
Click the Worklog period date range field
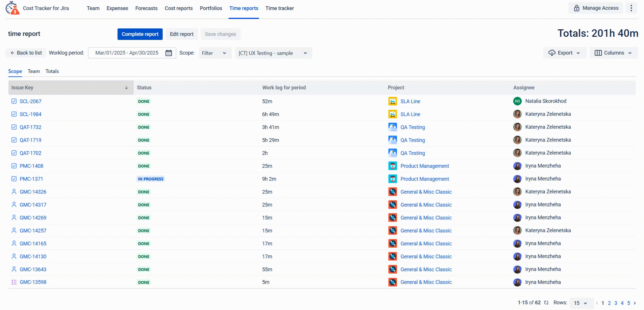click(132, 53)
